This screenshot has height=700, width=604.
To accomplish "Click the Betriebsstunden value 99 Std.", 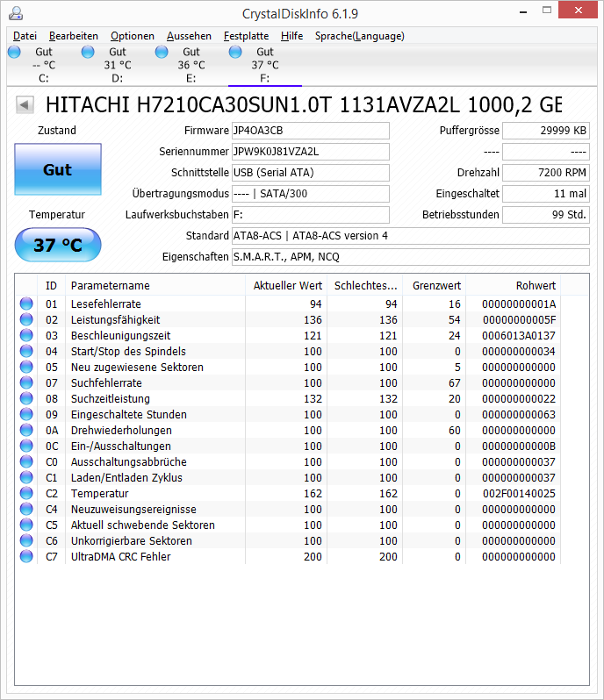I will [x=546, y=215].
